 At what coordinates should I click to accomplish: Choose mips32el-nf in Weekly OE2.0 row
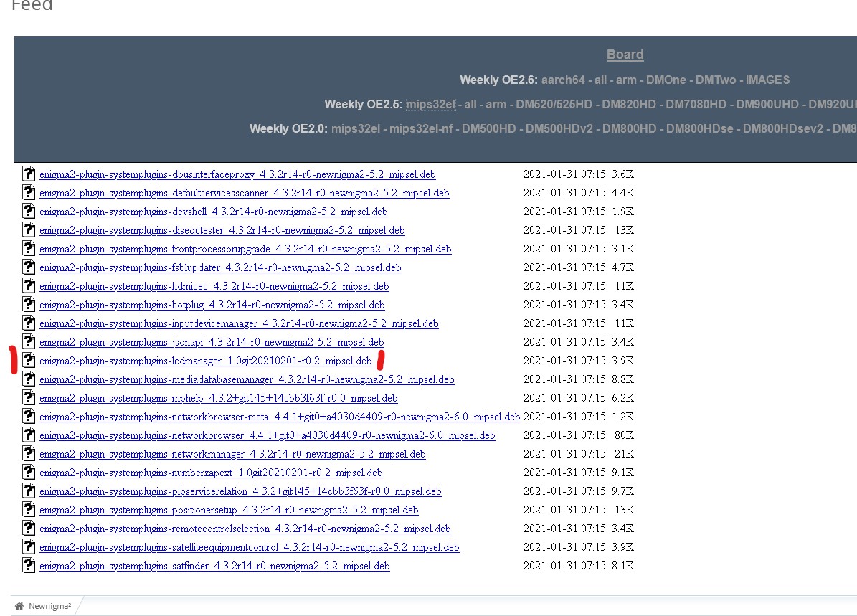[419, 129]
